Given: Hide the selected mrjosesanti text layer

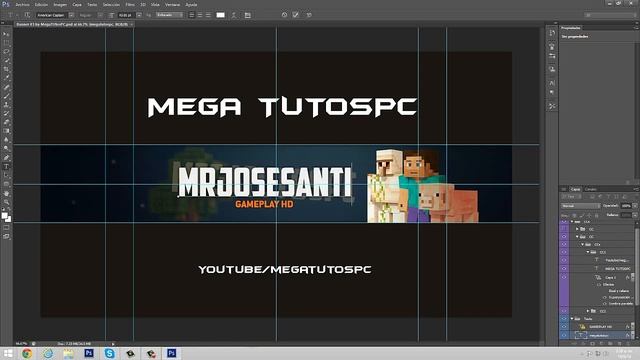Looking at the screenshot, I should coord(564,336).
